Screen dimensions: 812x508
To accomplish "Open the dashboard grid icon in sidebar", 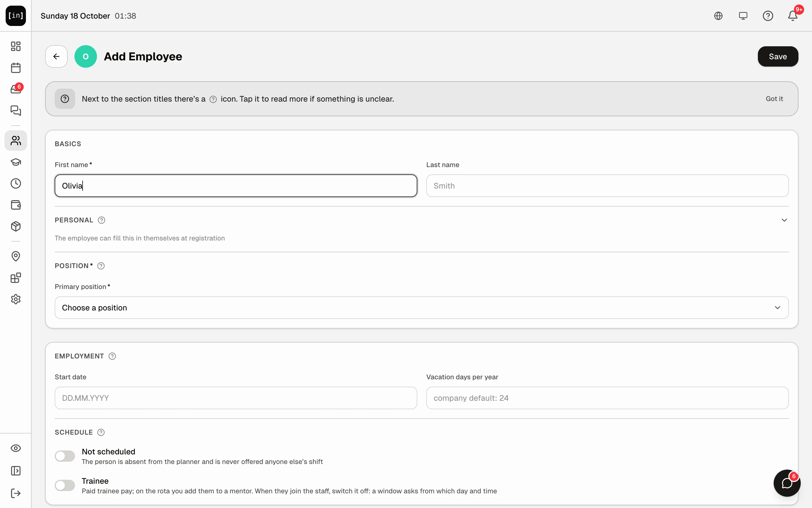I will 16,46.
